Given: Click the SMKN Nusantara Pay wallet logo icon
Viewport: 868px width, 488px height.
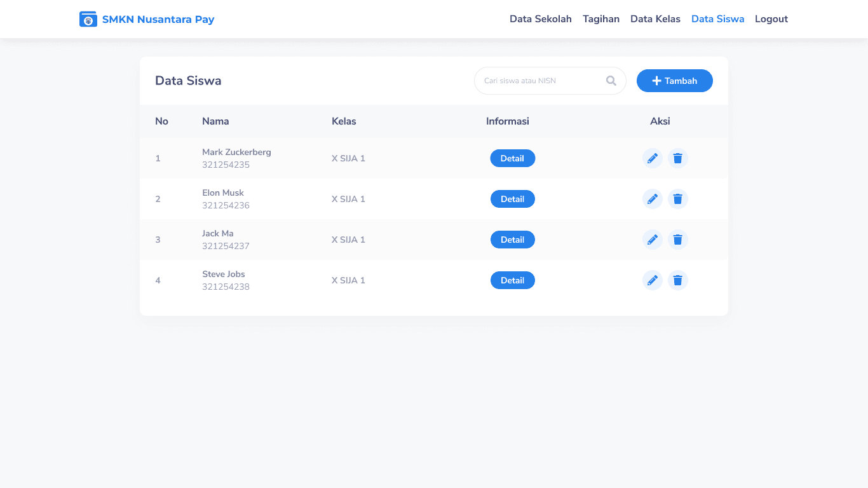Looking at the screenshot, I should [x=88, y=19].
